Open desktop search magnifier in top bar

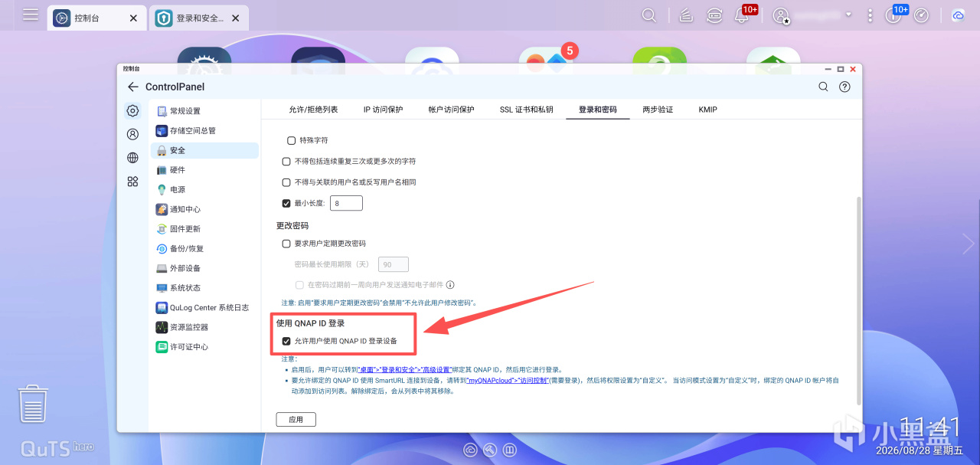tap(648, 15)
